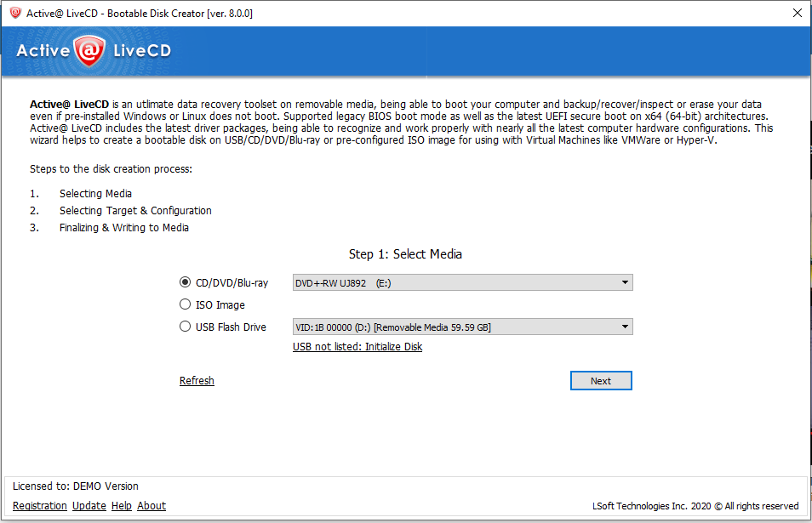Open the Help link
812x523 pixels.
pos(122,506)
